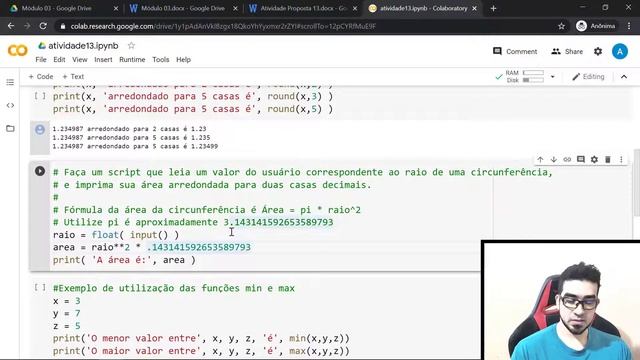Bookmark this page star in address bar
Viewport: 640px width, 360px height.
[x=562, y=26]
